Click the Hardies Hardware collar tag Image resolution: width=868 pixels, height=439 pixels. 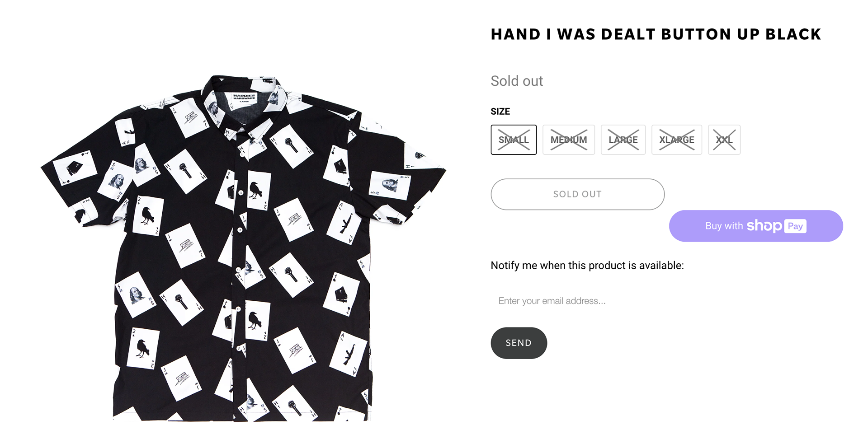(244, 98)
